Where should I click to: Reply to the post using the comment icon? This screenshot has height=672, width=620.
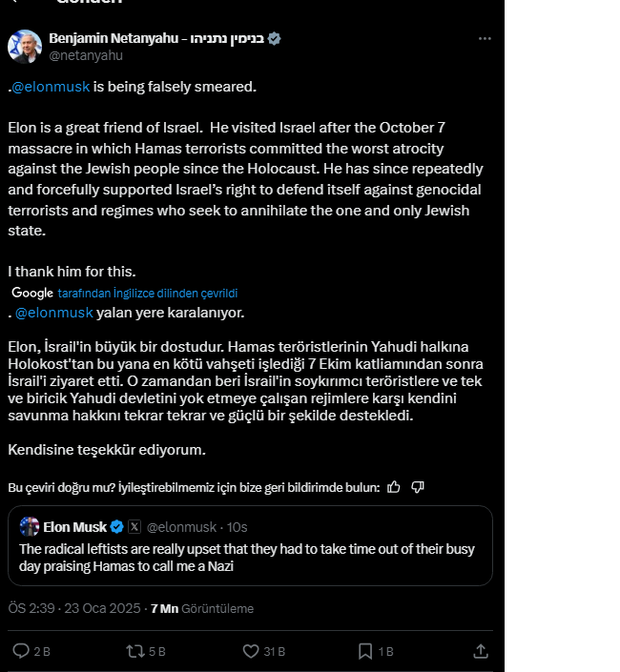pos(21,651)
